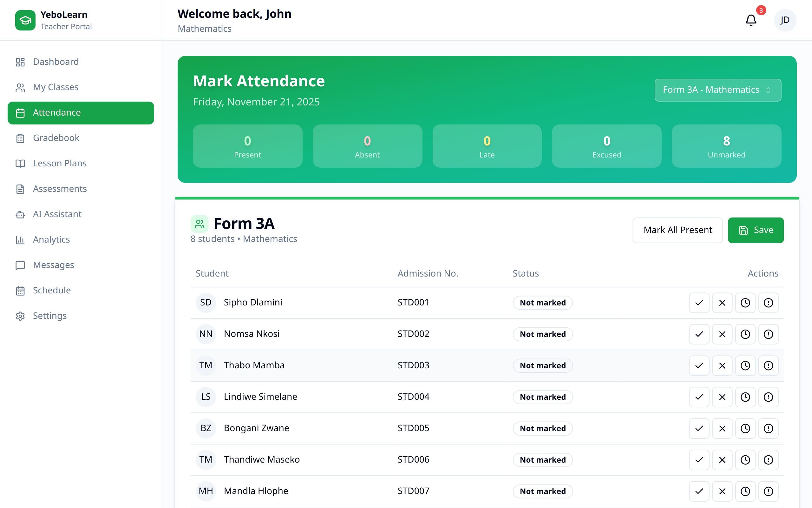Open the notifications bell
This screenshot has width=812, height=508.
click(x=750, y=20)
